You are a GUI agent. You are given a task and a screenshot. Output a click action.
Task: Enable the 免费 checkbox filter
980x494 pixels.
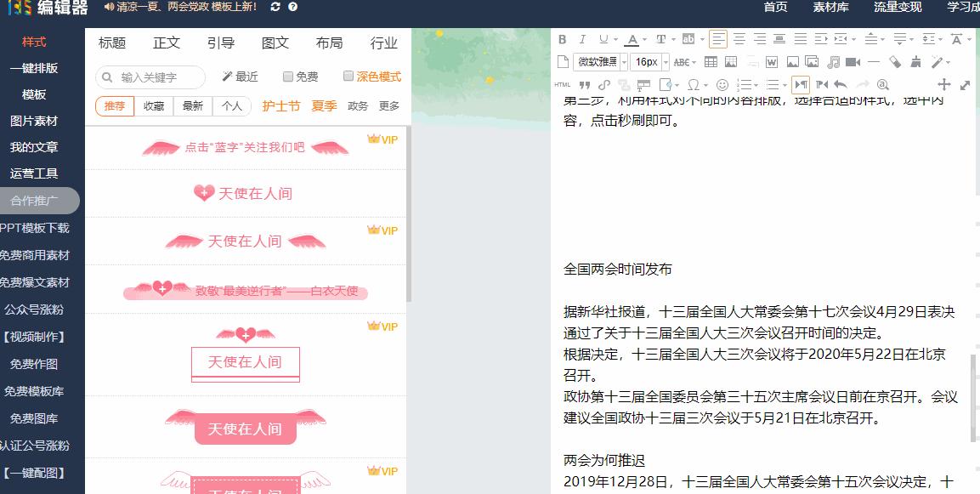click(287, 77)
